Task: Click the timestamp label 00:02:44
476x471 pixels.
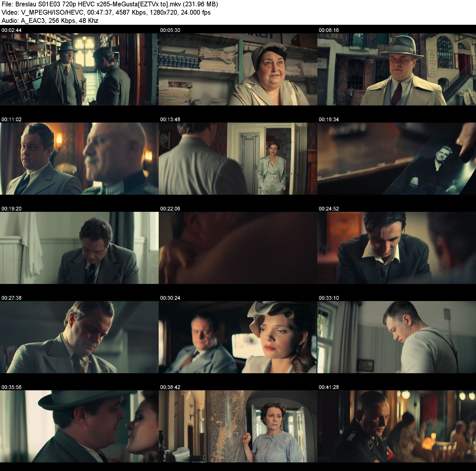Action: pos(11,30)
